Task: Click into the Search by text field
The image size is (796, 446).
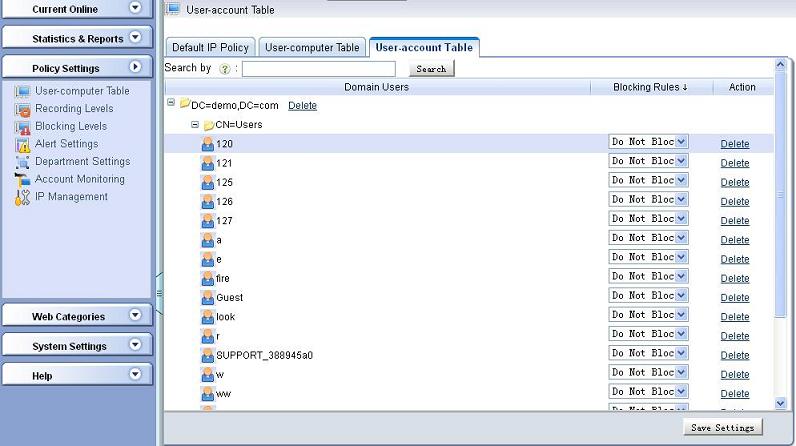Action: [x=318, y=69]
